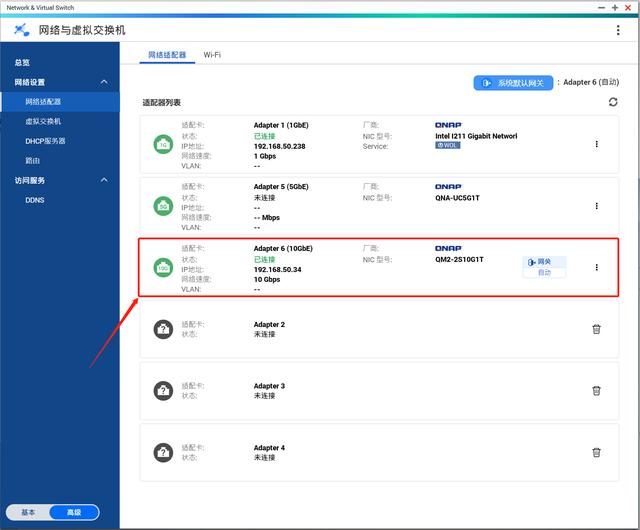Viewport: 640px width, 530px height.
Task: Click the QM2-2S10G1T NIC model
Action: 459,259
